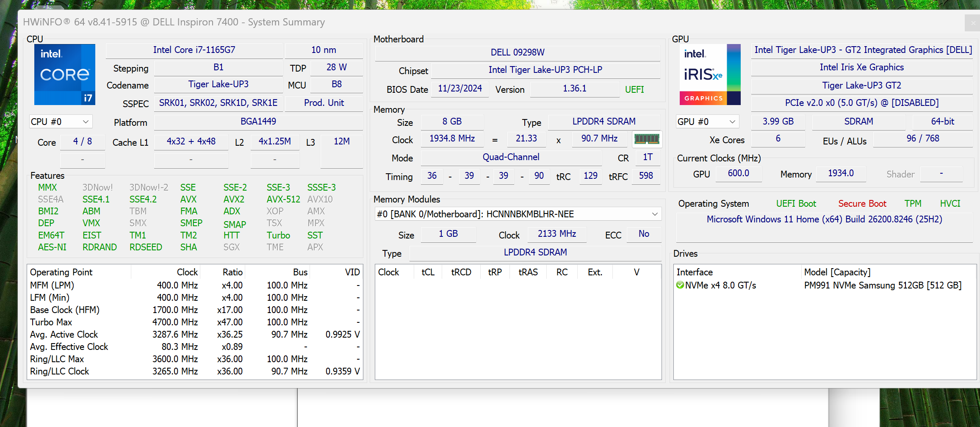This screenshot has height=427, width=980.
Task: Click the Platform value BGA1449
Action: coord(258,122)
